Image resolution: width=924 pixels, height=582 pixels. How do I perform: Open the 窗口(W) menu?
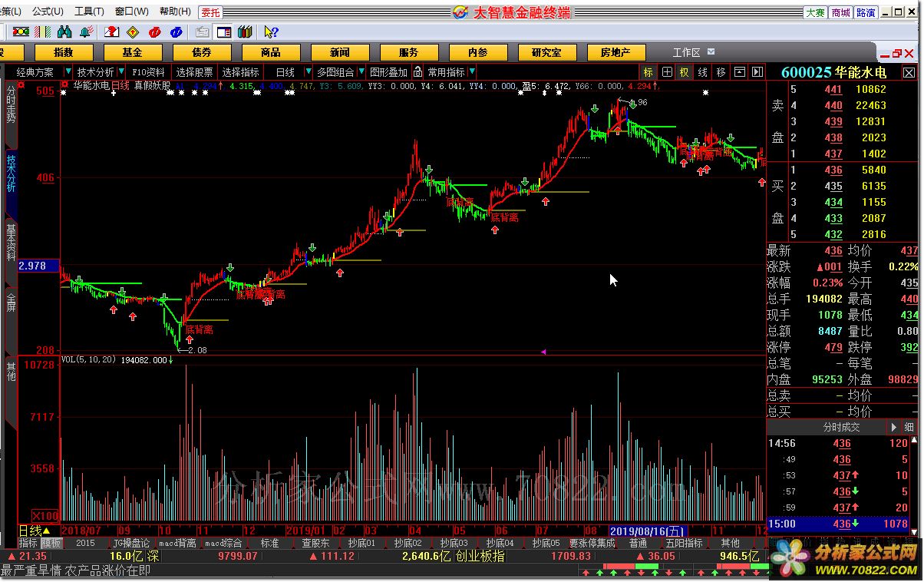[132, 12]
